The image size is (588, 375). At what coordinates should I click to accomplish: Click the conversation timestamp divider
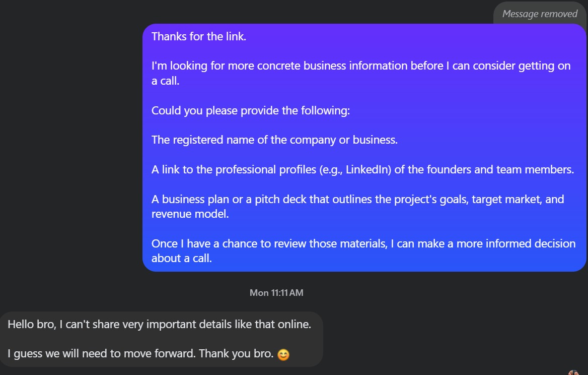[276, 292]
